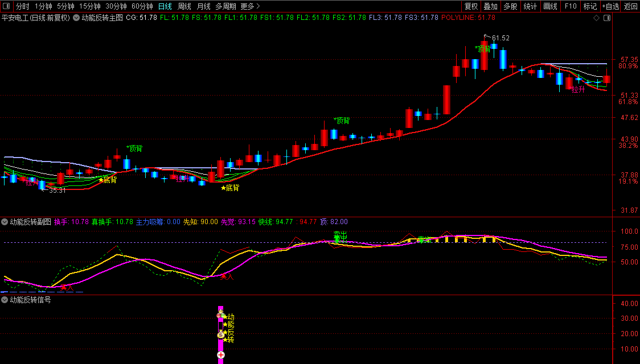This screenshot has height=364, width=640.
Task: Click the 61.52 high price label
Action: pos(500,38)
